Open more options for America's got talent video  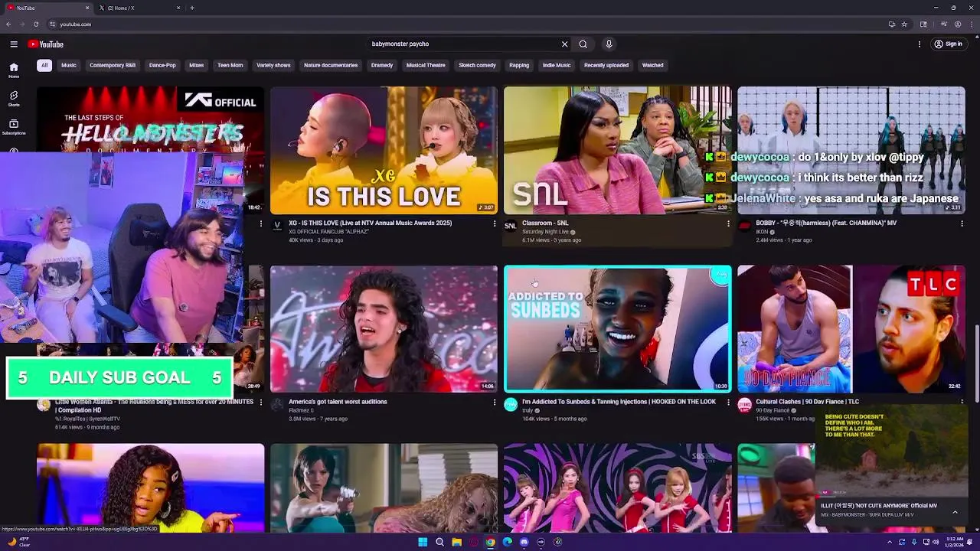[495, 402]
